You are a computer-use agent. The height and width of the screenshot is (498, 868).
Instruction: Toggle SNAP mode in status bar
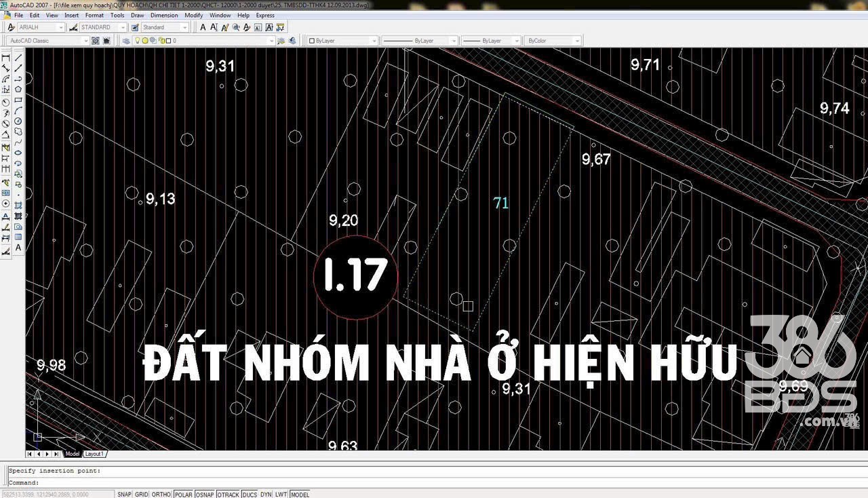coord(124,495)
